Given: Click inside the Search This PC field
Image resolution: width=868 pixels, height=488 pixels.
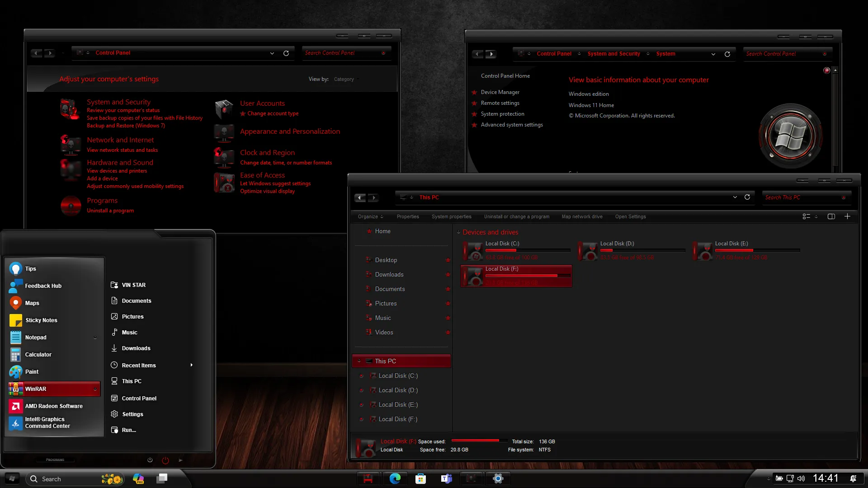Looking at the screenshot, I should click(805, 197).
